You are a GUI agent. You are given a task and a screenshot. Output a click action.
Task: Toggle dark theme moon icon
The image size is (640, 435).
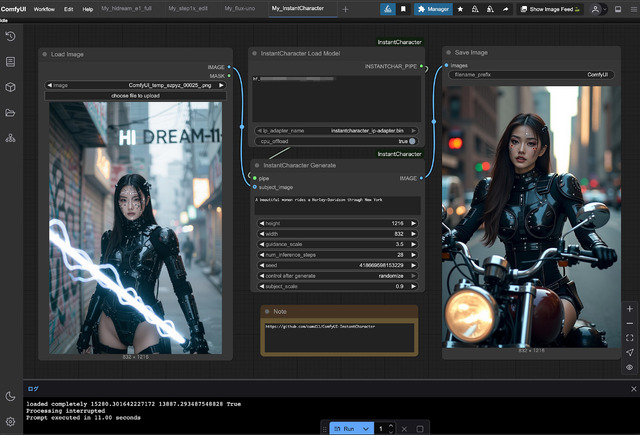click(11, 396)
